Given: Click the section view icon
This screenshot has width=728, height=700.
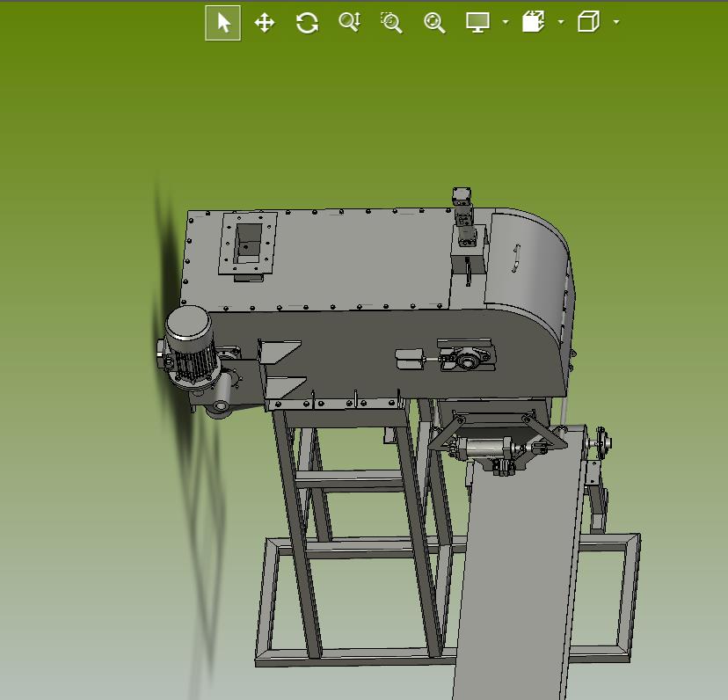Looking at the screenshot, I should [534, 22].
